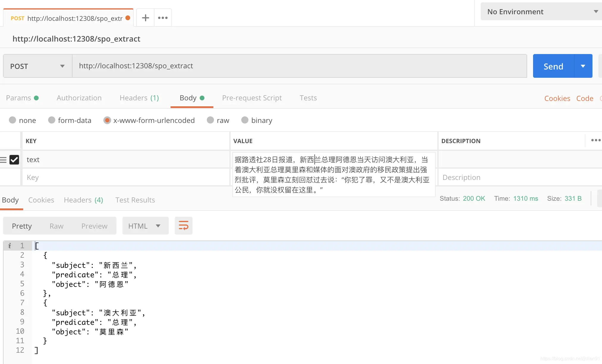Open POST method dropdown
Image resolution: width=602 pixels, height=364 pixels.
click(37, 66)
